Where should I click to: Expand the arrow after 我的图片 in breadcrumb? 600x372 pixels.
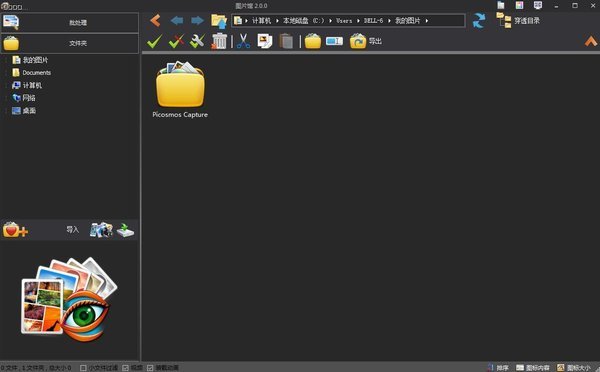tap(427, 21)
